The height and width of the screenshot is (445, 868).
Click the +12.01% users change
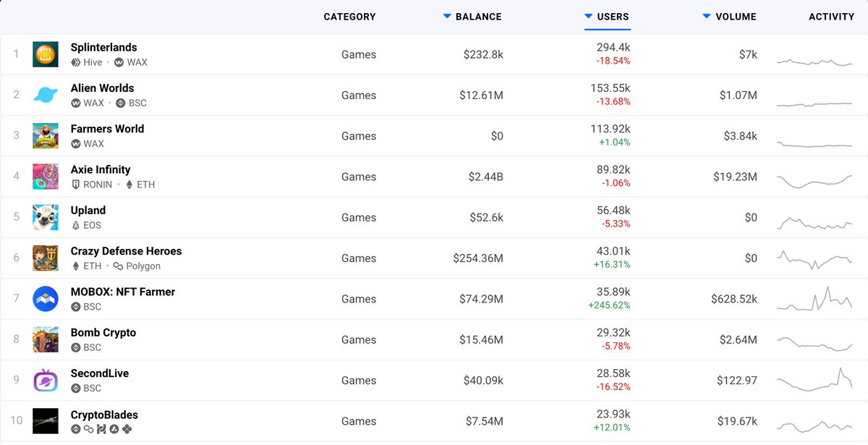point(613,428)
